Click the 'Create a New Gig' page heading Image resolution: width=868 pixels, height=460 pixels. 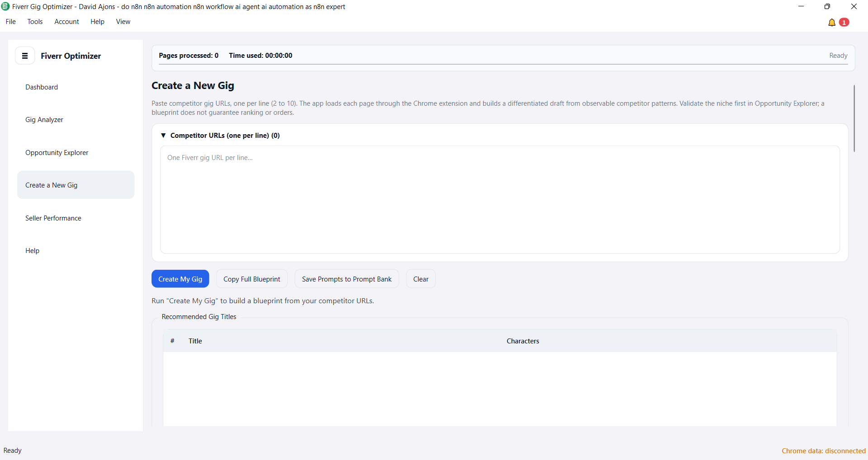193,86
